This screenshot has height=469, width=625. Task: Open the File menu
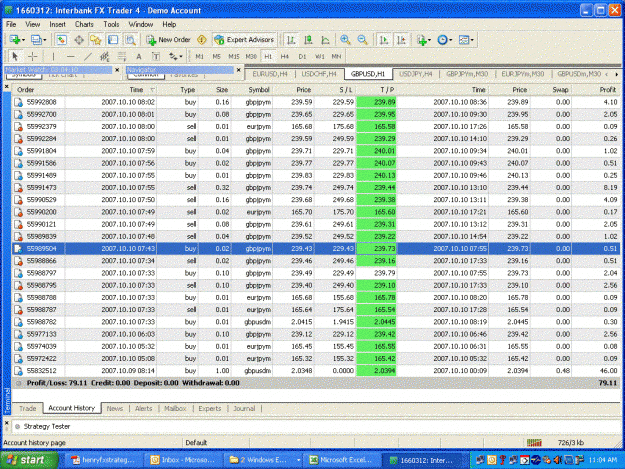click(11, 24)
